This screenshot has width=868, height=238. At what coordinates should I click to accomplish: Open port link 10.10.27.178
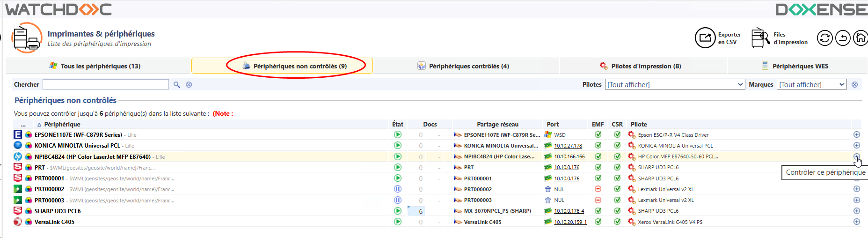click(x=568, y=146)
